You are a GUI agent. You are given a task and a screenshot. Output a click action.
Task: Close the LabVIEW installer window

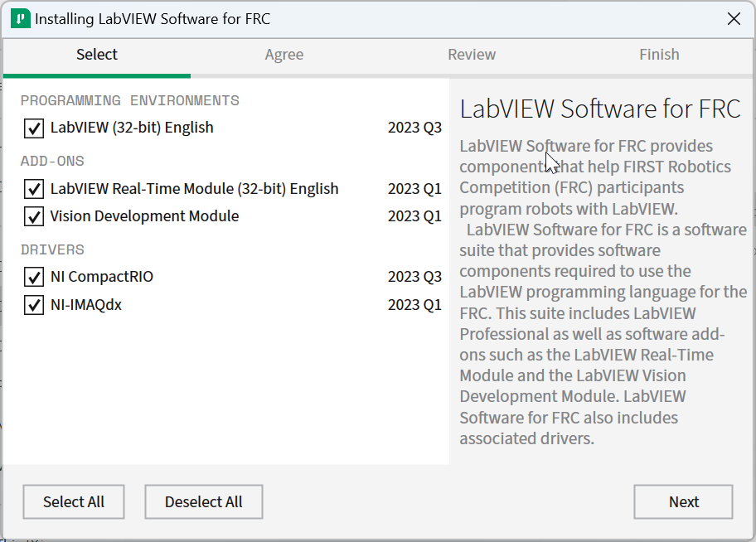coord(734,19)
